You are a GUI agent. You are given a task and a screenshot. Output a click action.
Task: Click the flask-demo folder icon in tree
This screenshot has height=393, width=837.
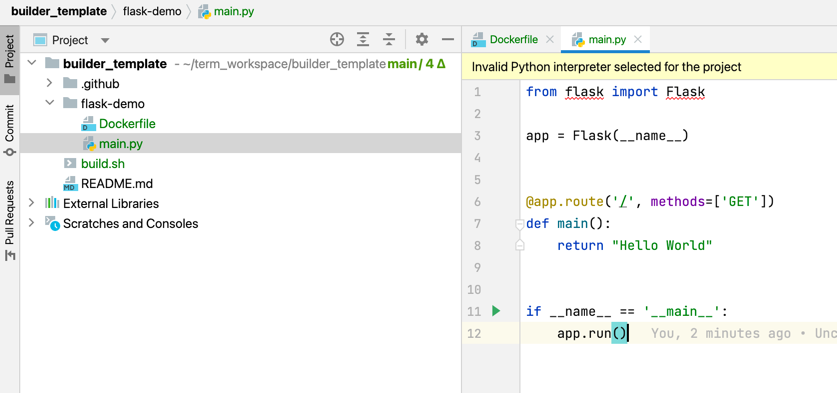coord(70,103)
